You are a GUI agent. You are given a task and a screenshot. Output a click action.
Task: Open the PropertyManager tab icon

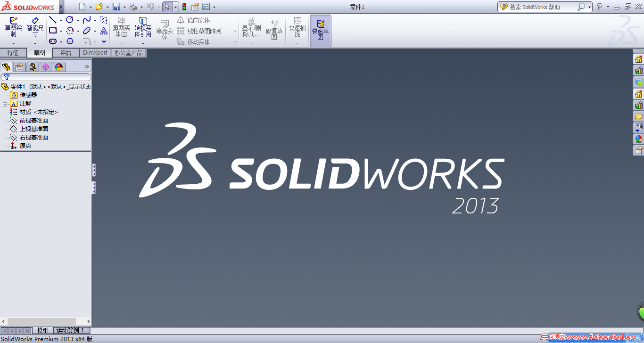[19, 67]
